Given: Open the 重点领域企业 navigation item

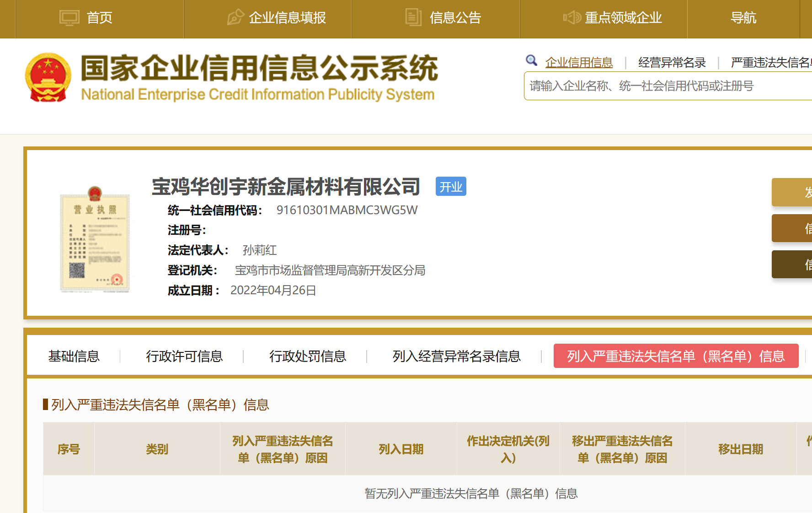Looking at the screenshot, I should coord(604,19).
